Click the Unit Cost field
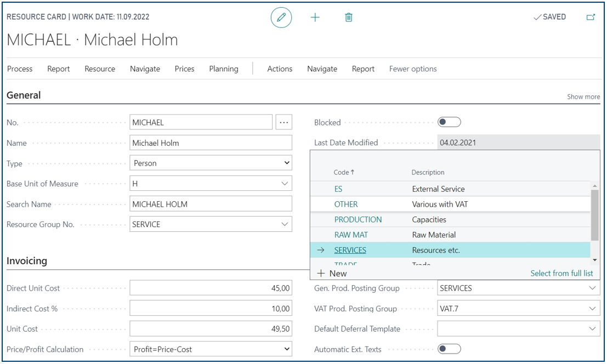This screenshot has height=364, width=607. 211,329
